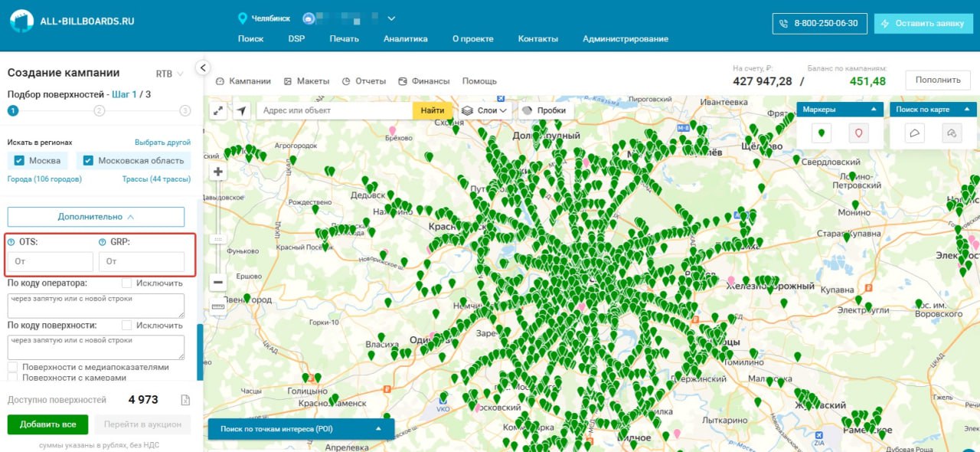Collapse the Маркеры panel
Screen dimensions: 980x452
tap(875, 110)
